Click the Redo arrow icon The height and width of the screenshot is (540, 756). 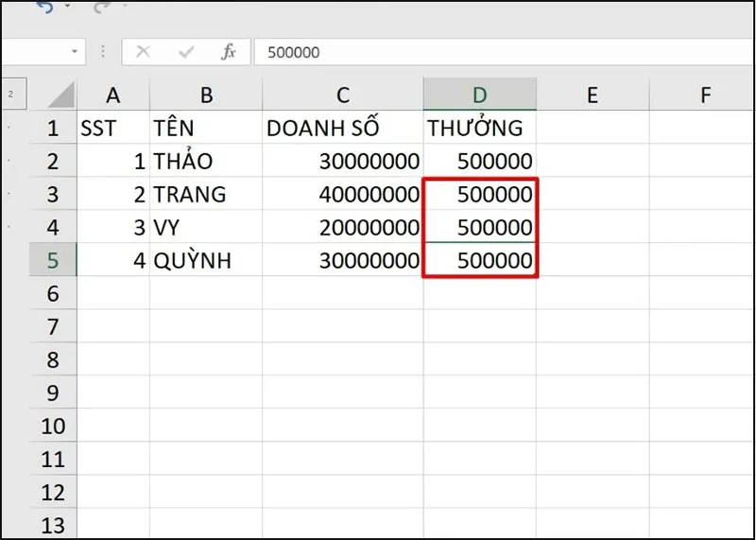click(x=102, y=7)
